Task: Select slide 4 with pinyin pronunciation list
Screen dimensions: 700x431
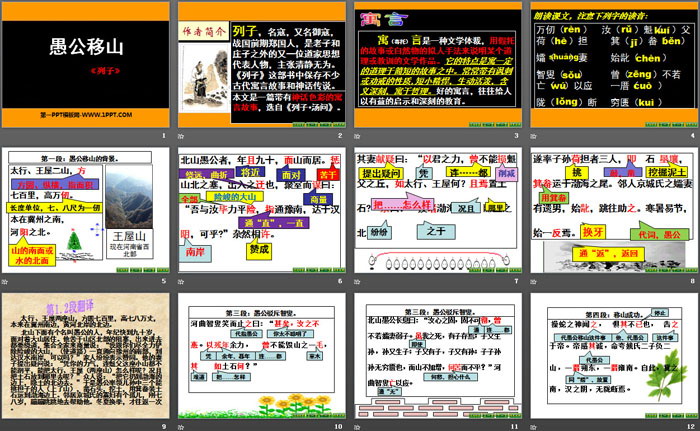Action: 614,65
